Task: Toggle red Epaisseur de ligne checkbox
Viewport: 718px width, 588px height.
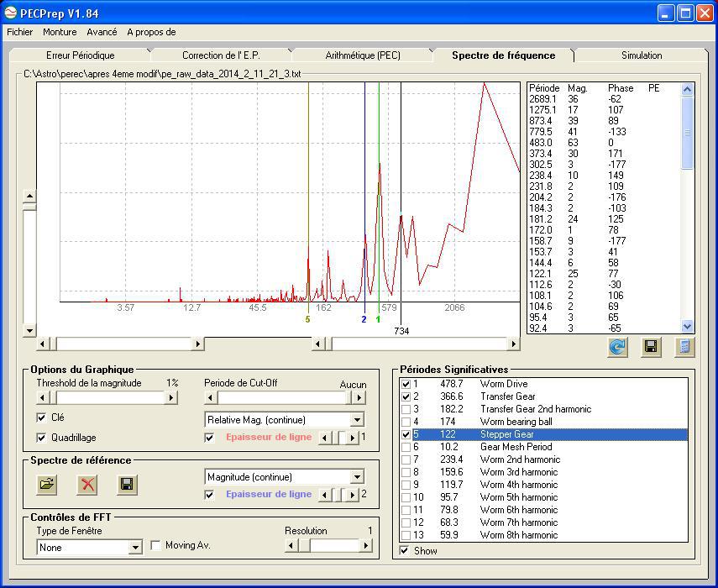Action: point(209,438)
